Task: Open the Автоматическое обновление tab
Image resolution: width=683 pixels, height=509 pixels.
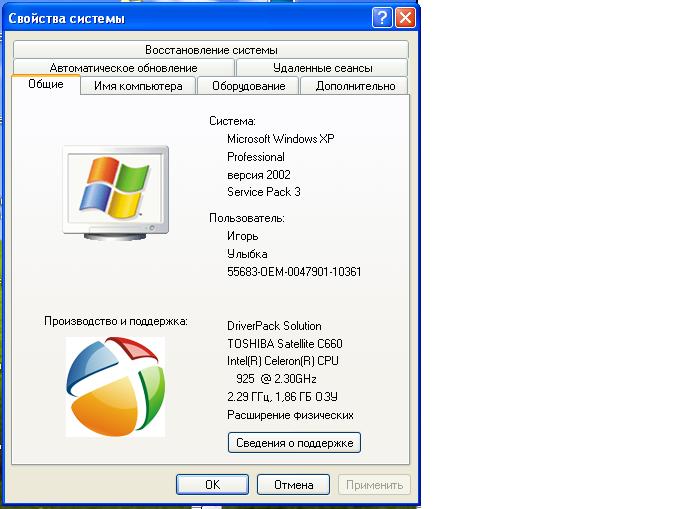Action: 123,68
